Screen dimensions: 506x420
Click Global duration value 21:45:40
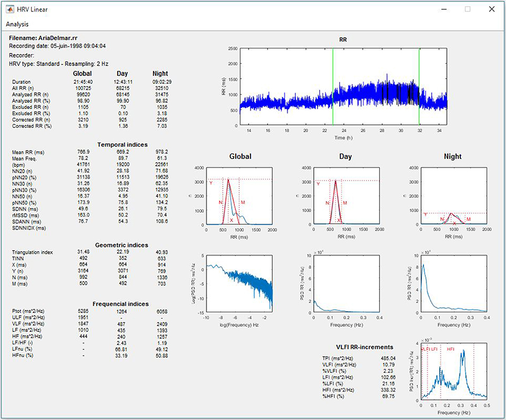click(83, 82)
